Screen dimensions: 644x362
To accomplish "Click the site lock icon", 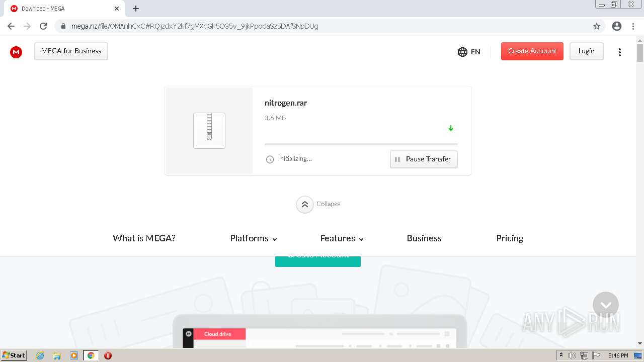I will pos(63,26).
